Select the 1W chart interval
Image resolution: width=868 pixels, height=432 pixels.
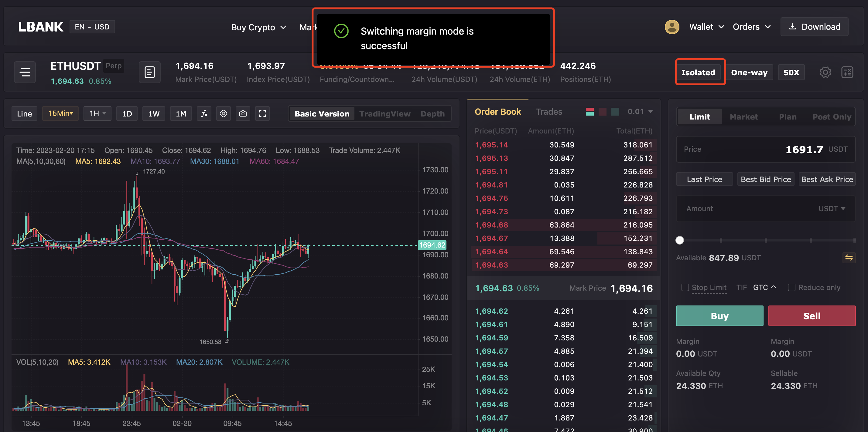point(154,113)
